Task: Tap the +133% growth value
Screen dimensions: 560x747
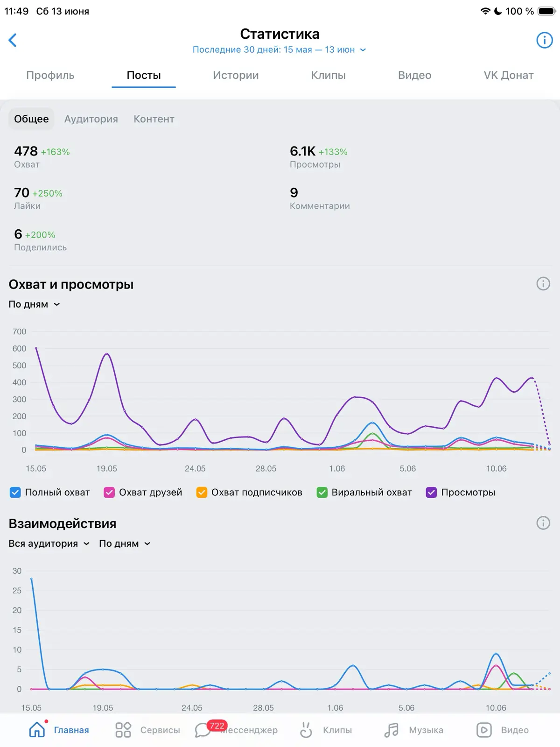Action: [x=333, y=152]
